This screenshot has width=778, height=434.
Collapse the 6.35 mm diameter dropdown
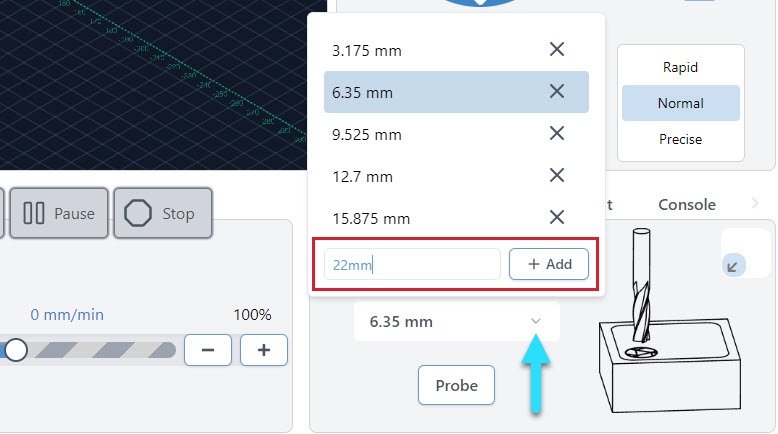(x=536, y=321)
